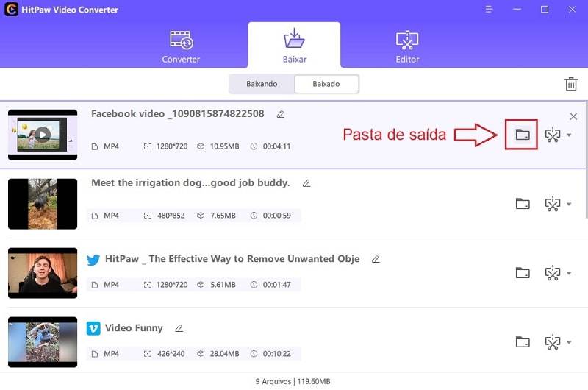Expand the edit dropdown for Facebook video
The height and width of the screenshot is (390, 588).
pyautogui.click(x=569, y=135)
